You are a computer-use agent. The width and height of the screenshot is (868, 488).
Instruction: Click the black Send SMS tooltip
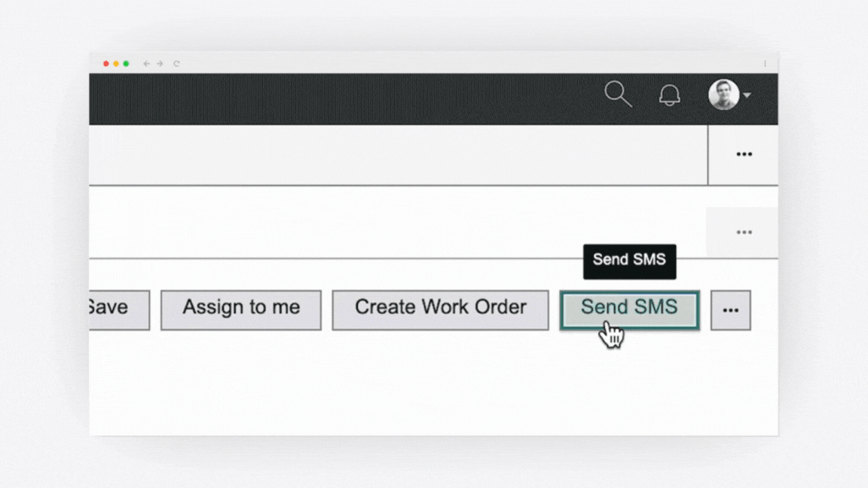point(629,261)
